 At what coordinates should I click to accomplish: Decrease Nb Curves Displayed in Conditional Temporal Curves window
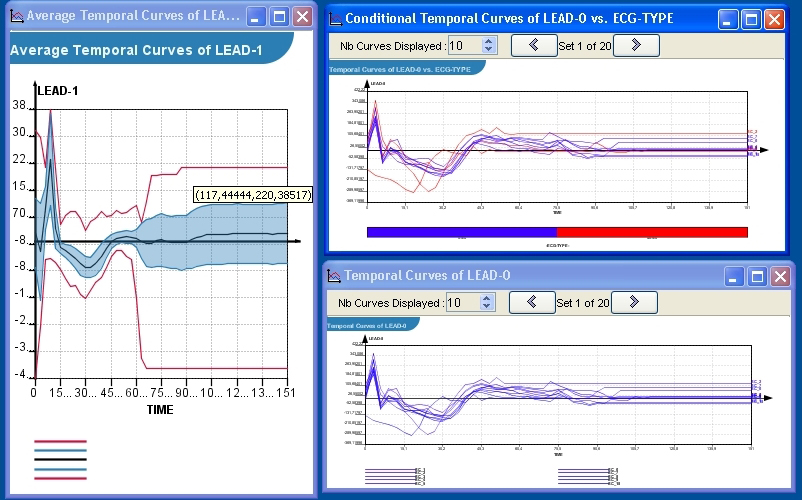pyautogui.click(x=489, y=50)
